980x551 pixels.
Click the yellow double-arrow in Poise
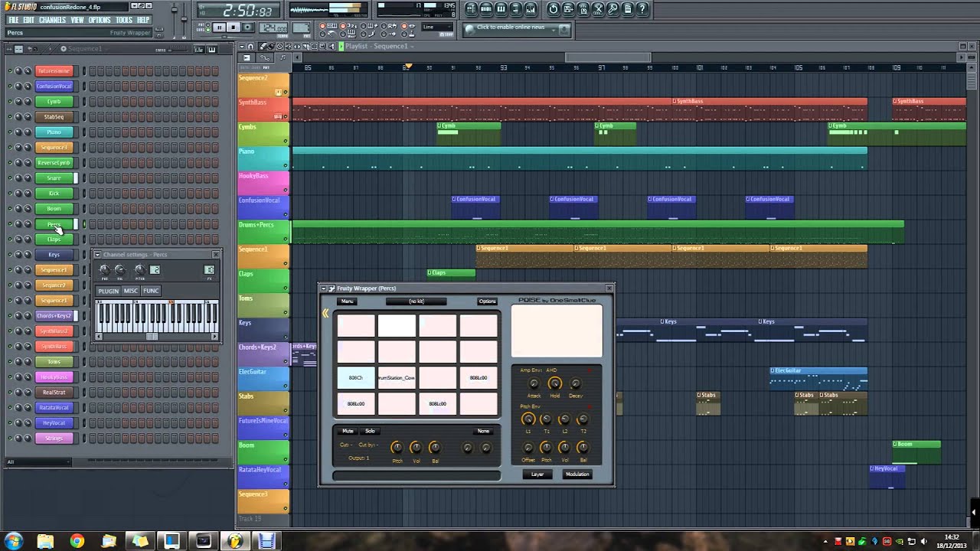click(x=325, y=313)
